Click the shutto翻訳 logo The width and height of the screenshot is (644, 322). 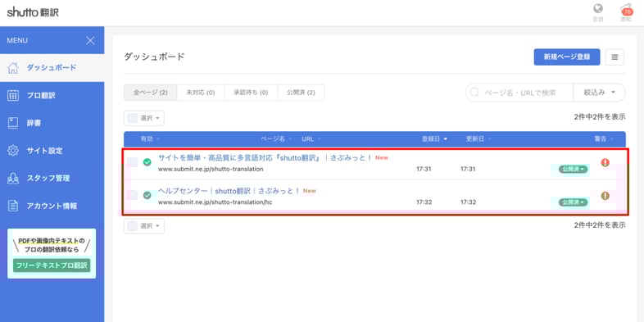tap(33, 12)
